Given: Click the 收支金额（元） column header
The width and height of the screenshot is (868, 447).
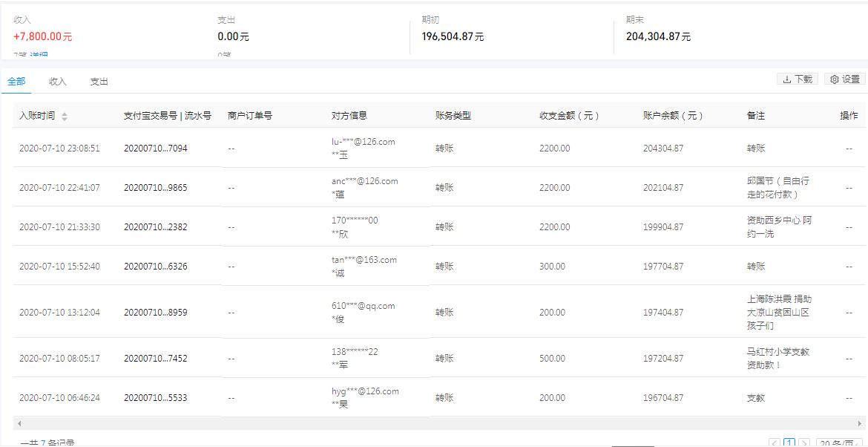Looking at the screenshot, I should point(569,116).
